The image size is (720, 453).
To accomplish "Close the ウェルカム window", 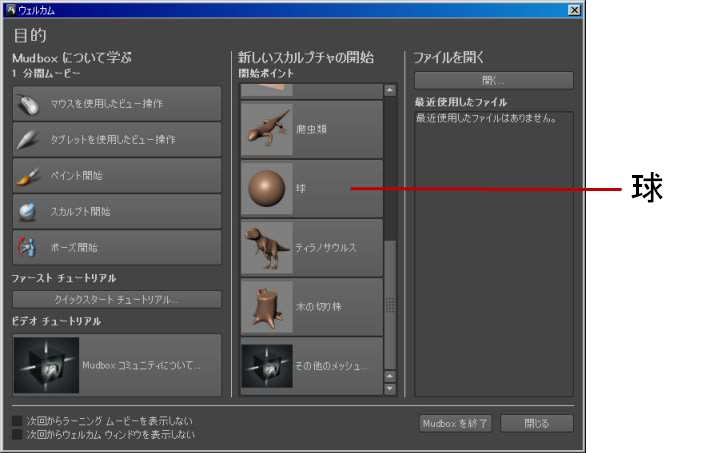I will pos(574,10).
